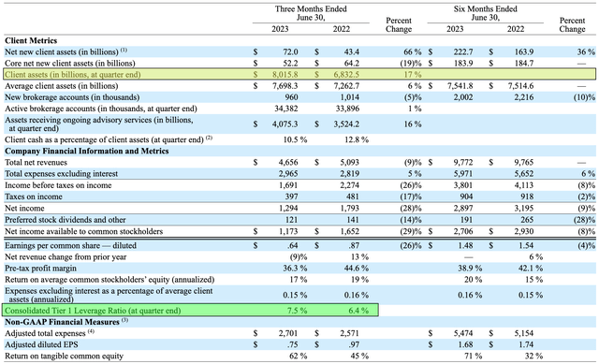
Task: Click Tier 1 Leverage Ratio value "6.4 %"
Action: point(358,311)
